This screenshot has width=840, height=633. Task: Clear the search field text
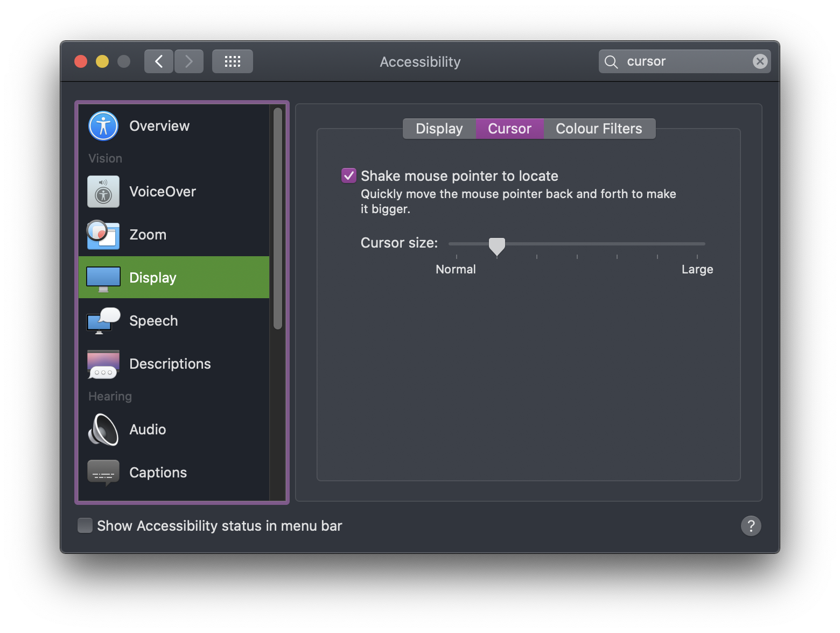click(760, 61)
